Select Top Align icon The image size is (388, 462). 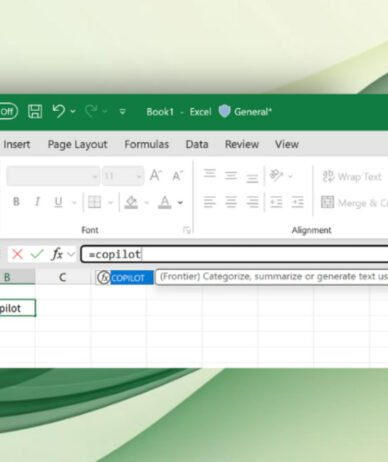pos(210,174)
